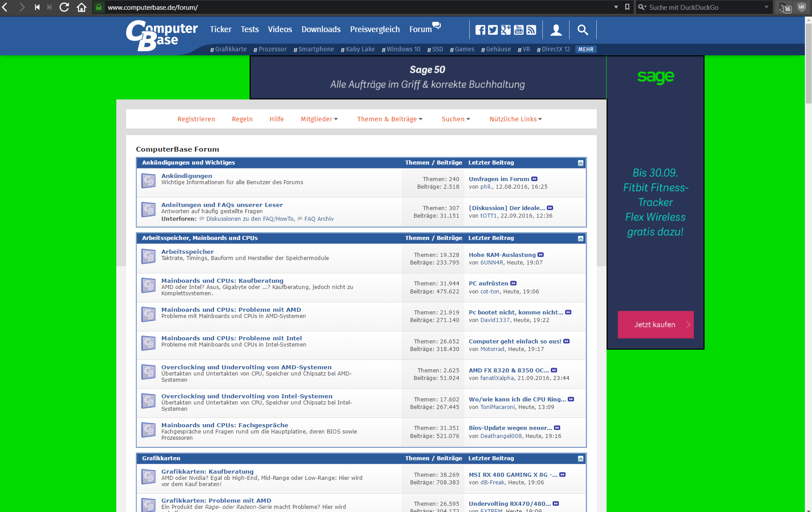The width and height of the screenshot is (812, 512).
Task: Open the user login profile icon
Action: click(x=556, y=30)
